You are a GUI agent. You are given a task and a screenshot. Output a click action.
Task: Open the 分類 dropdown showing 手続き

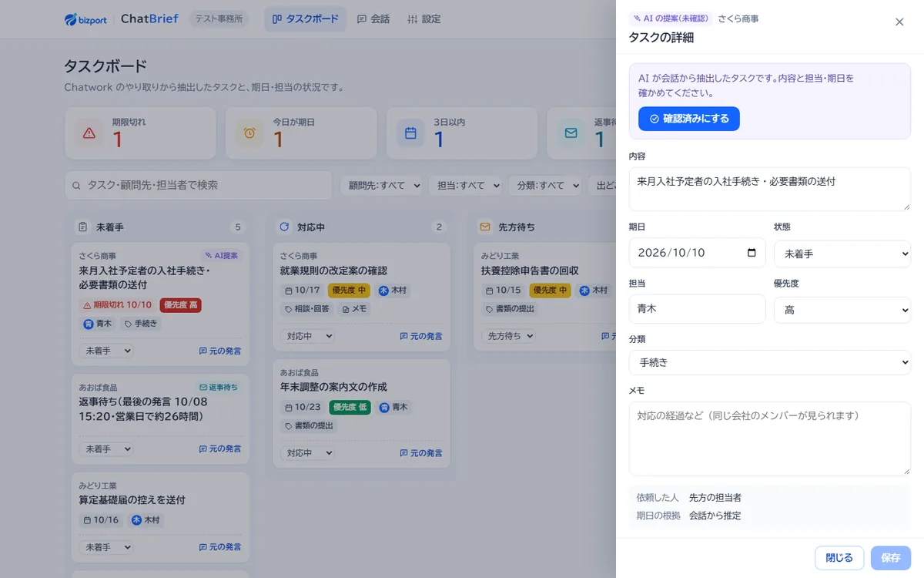click(769, 362)
